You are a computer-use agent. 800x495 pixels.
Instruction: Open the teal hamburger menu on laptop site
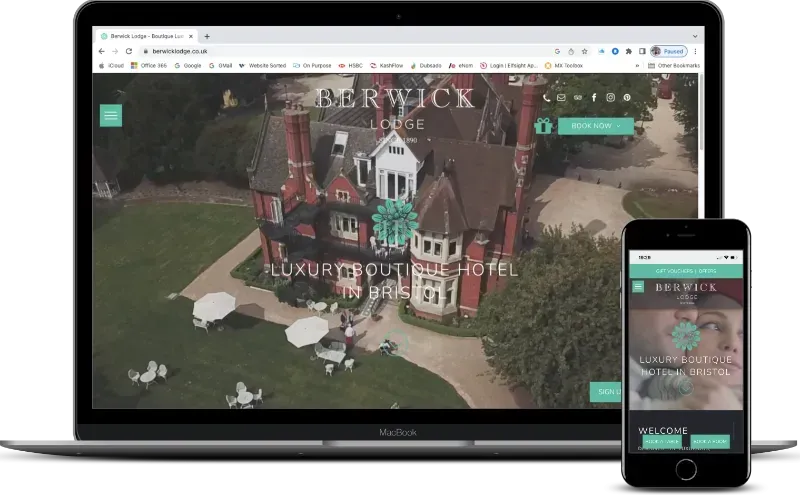pyautogui.click(x=111, y=116)
